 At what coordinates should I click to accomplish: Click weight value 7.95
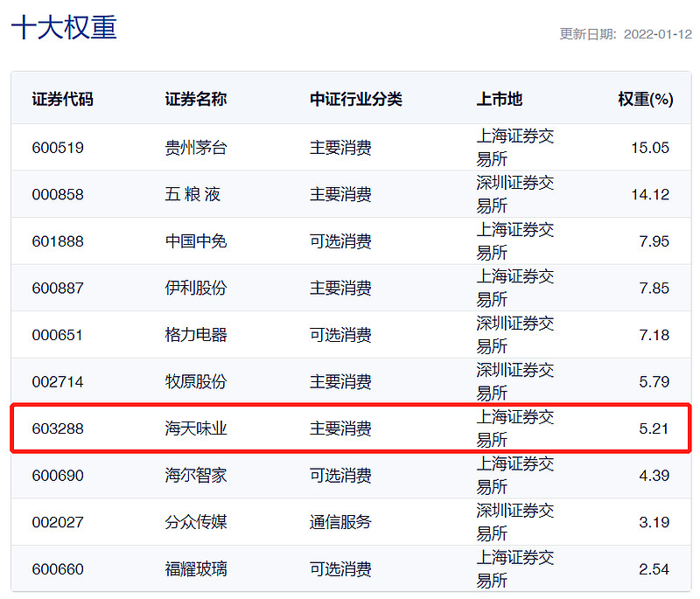tap(654, 241)
